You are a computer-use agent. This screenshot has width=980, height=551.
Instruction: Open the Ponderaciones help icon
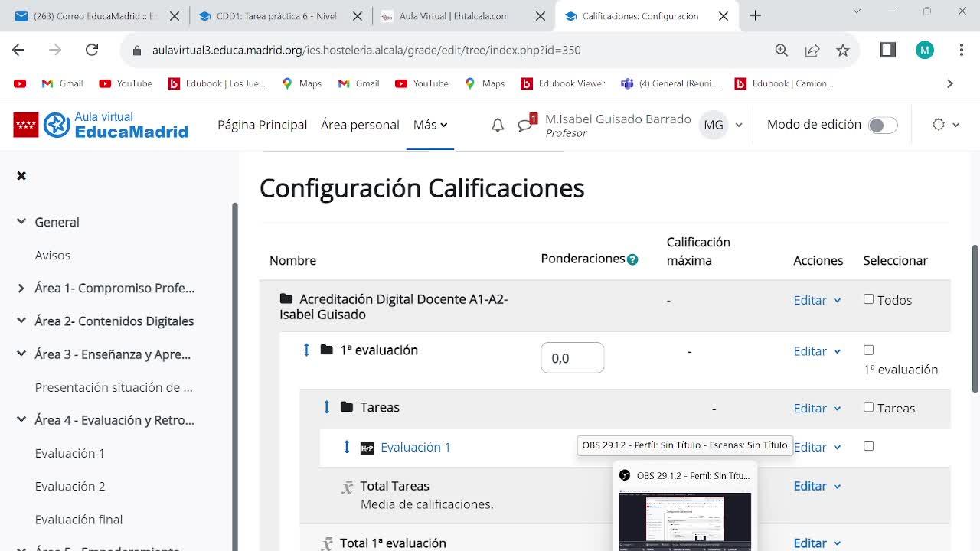coord(632,259)
